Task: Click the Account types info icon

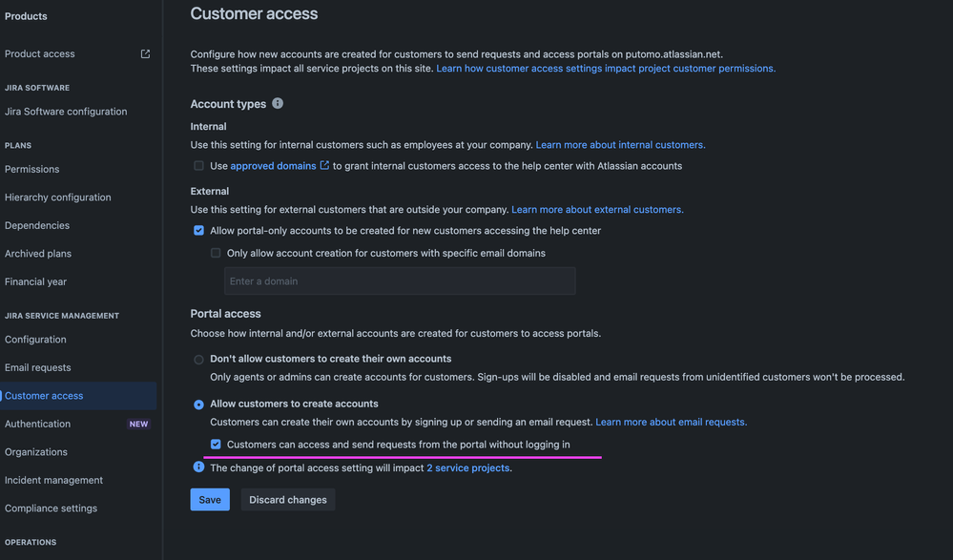Action: pyautogui.click(x=278, y=103)
